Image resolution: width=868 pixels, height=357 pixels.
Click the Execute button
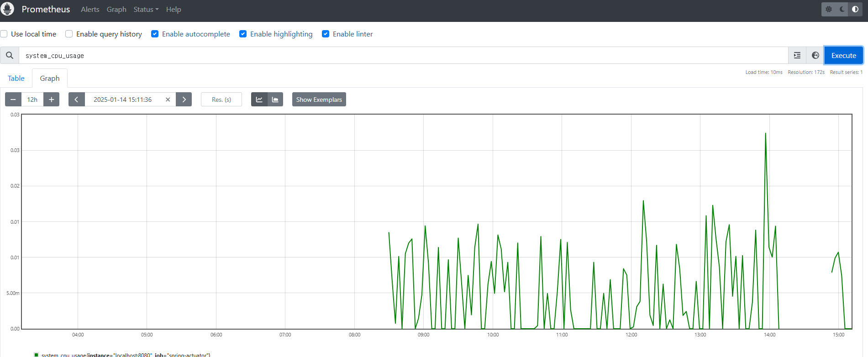coord(843,55)
